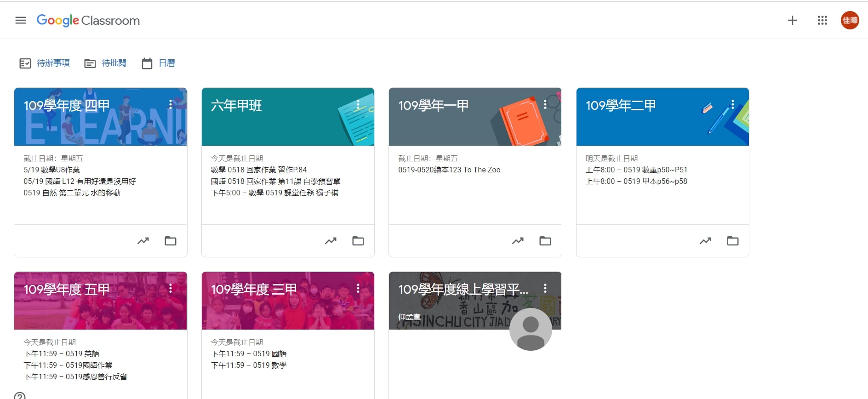Open gradebook icon for 109學年一甲

tap(518, 241)
